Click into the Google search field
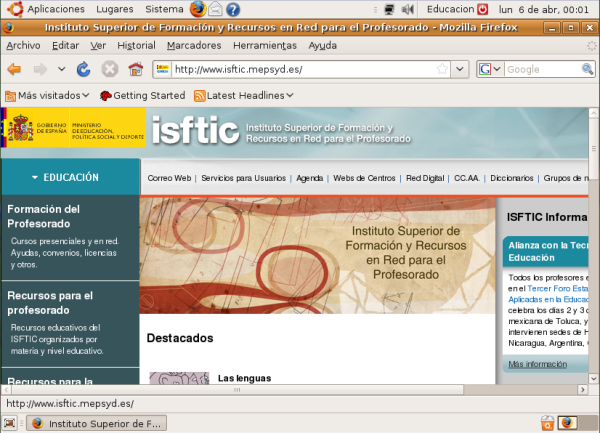The width and height of the screenshot is (600, 433). tap(540, 70)
